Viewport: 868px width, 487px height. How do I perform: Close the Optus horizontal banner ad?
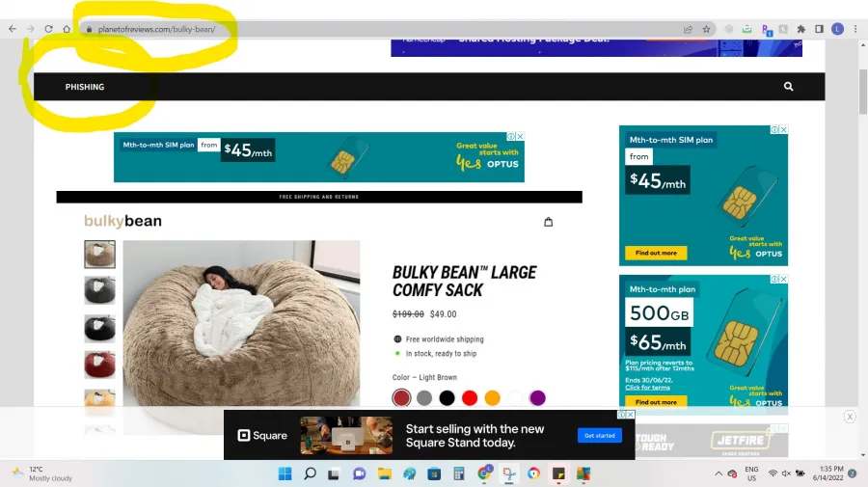pyautogui.click(x=520, y=136)
